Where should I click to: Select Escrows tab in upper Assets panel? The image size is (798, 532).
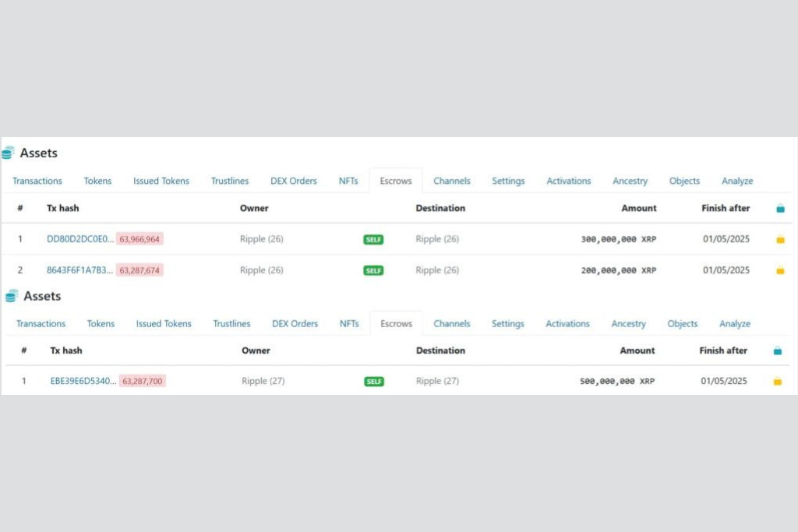(395, 181)
